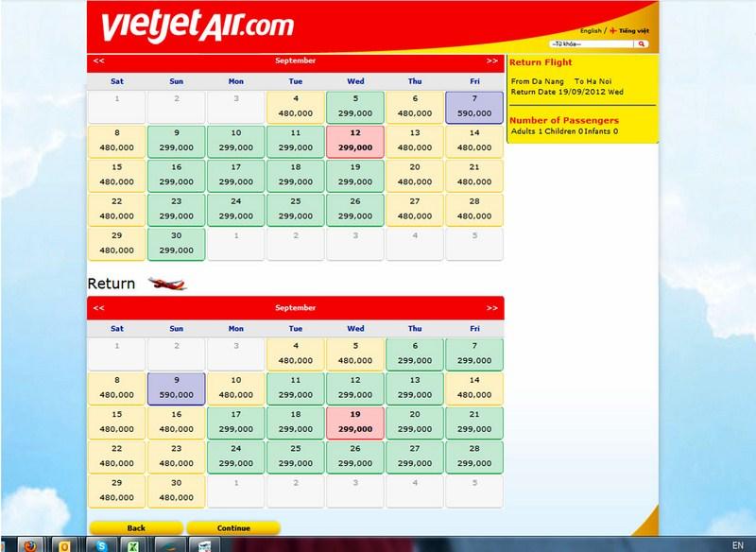Click the "Return Date 19/09/2012 Wed" text
Image resolution: width=756 pixels, height=552 pixels.
[x=567, y=92]
